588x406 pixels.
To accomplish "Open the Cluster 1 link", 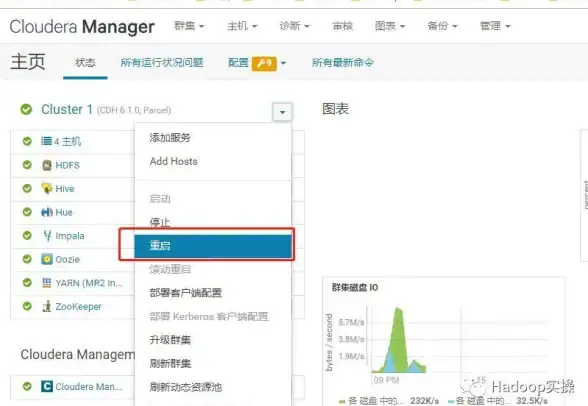I will [x=67, y=109].
